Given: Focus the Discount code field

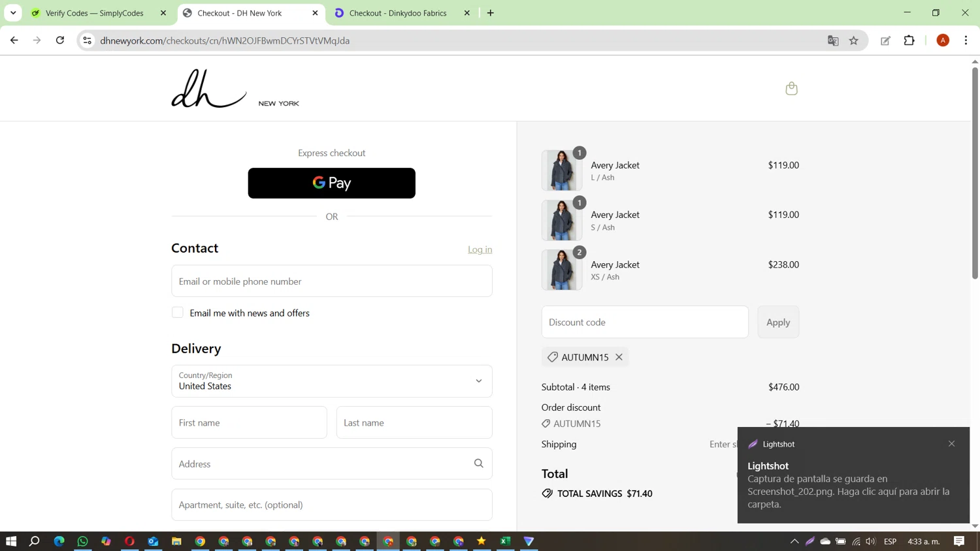Looking at the screenshot, I should coord(645,322).
